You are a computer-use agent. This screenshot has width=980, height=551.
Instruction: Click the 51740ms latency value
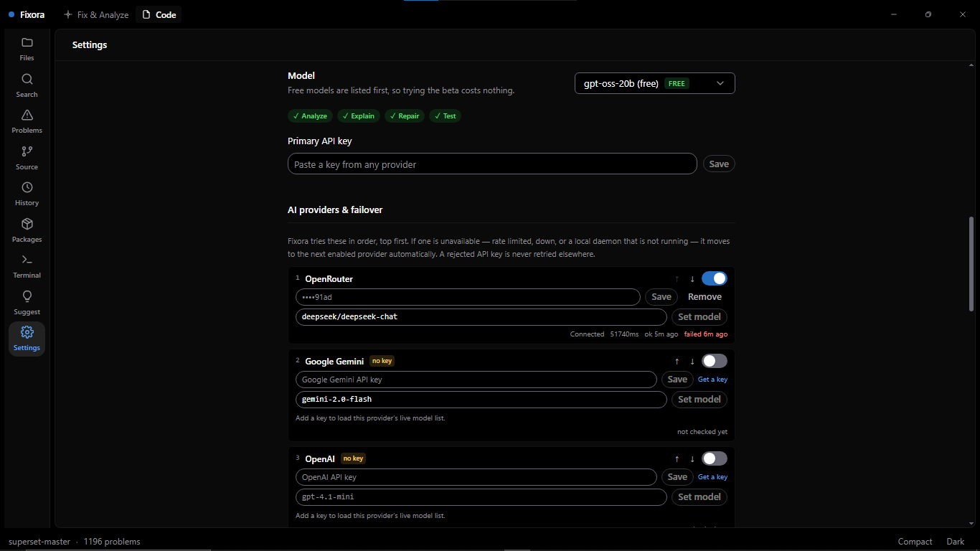624,334
